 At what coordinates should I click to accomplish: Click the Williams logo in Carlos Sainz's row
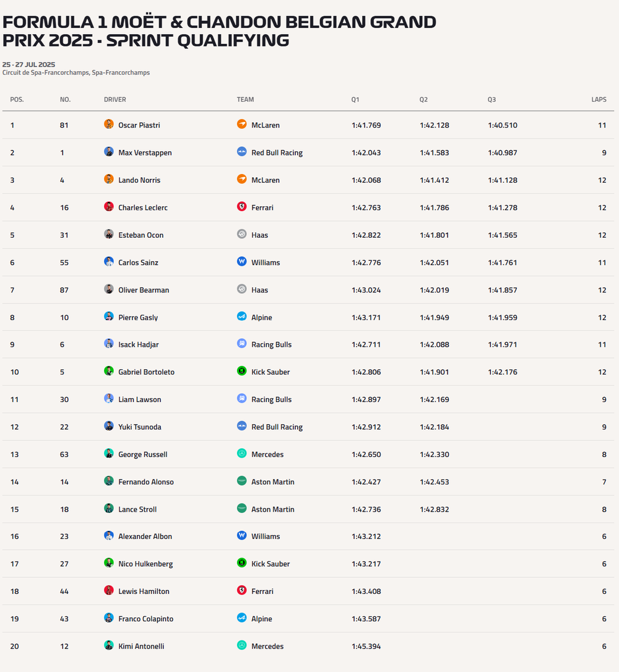[241, 262]
